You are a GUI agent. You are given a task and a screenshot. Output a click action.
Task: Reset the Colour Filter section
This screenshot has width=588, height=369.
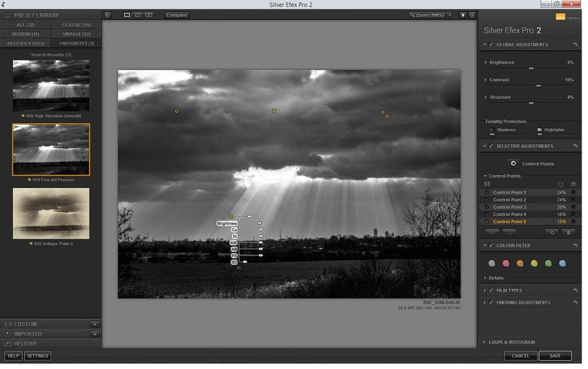(x=575, y=246)
